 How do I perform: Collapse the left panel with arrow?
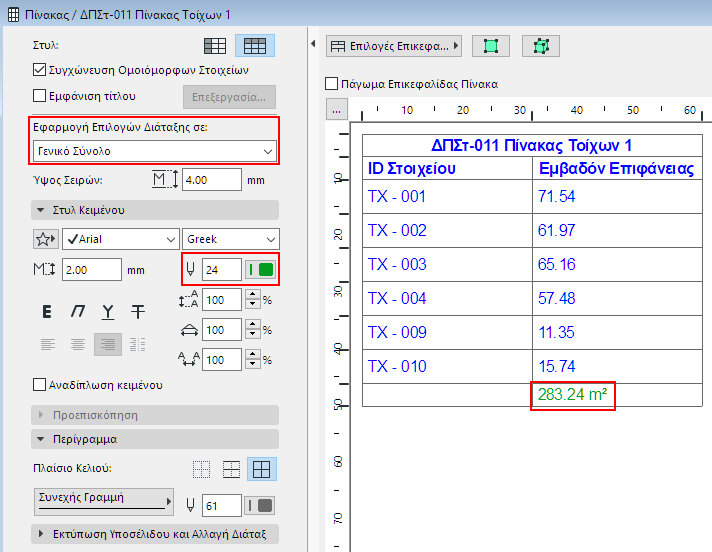click(x=313, y=44)
